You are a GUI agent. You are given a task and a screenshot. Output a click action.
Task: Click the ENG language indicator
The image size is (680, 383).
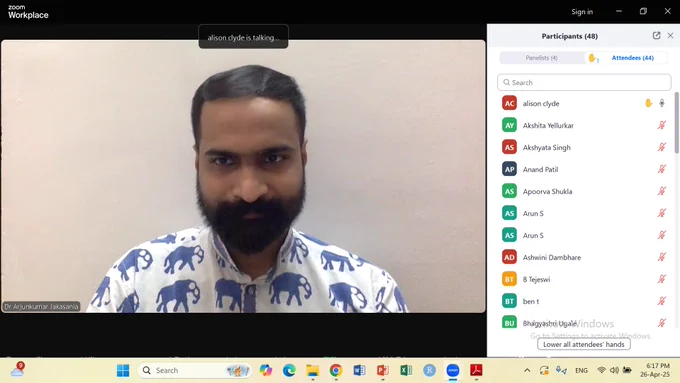point(581,370)
